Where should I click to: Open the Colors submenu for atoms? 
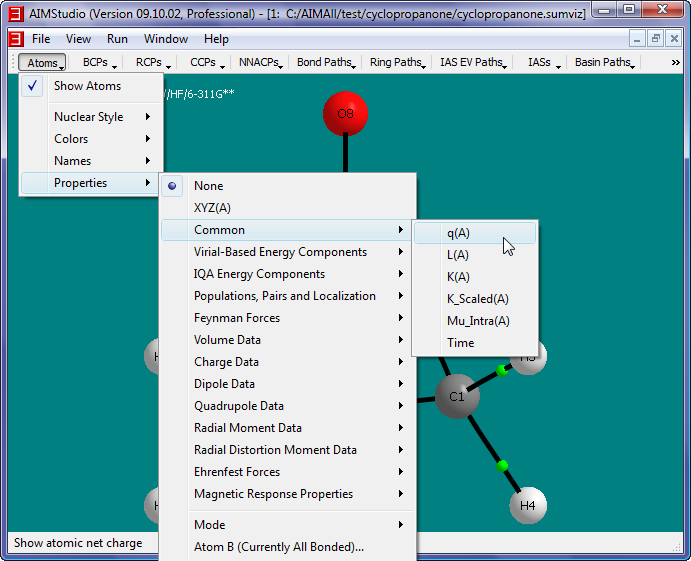71,139
